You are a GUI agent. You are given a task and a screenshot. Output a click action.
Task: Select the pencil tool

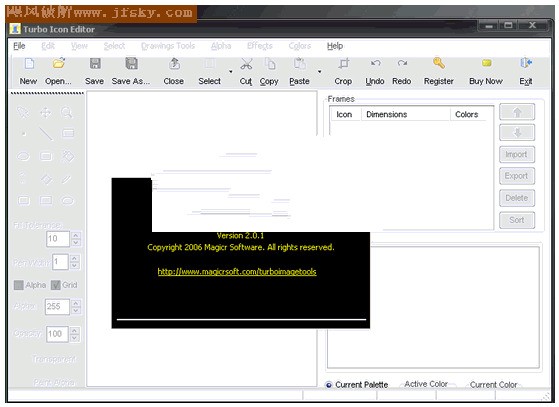[67, 179]
